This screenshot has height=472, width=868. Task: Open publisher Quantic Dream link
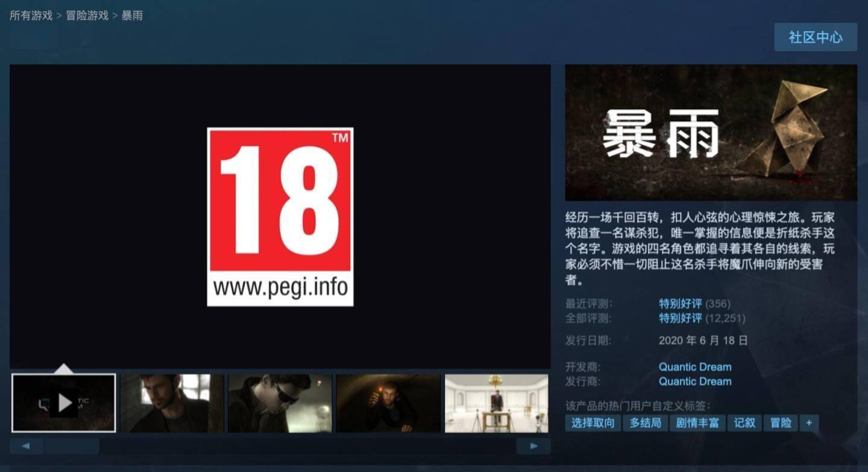(x=695, y=381)
